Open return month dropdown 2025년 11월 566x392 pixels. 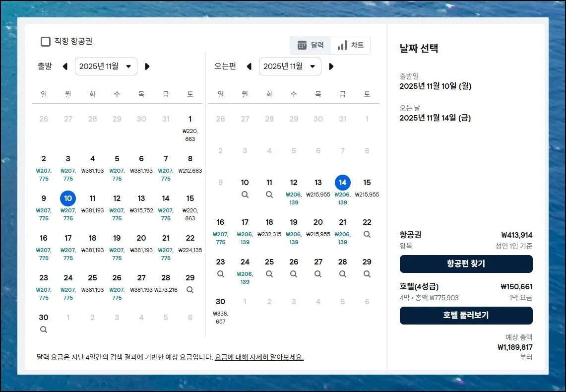(290, 66)
